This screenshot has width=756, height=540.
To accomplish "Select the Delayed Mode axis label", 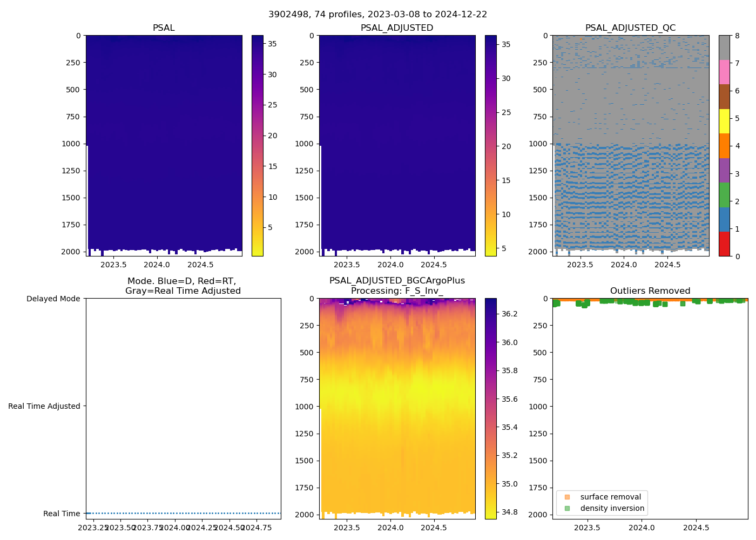I will pyautogui.click(x=53, y=299).
